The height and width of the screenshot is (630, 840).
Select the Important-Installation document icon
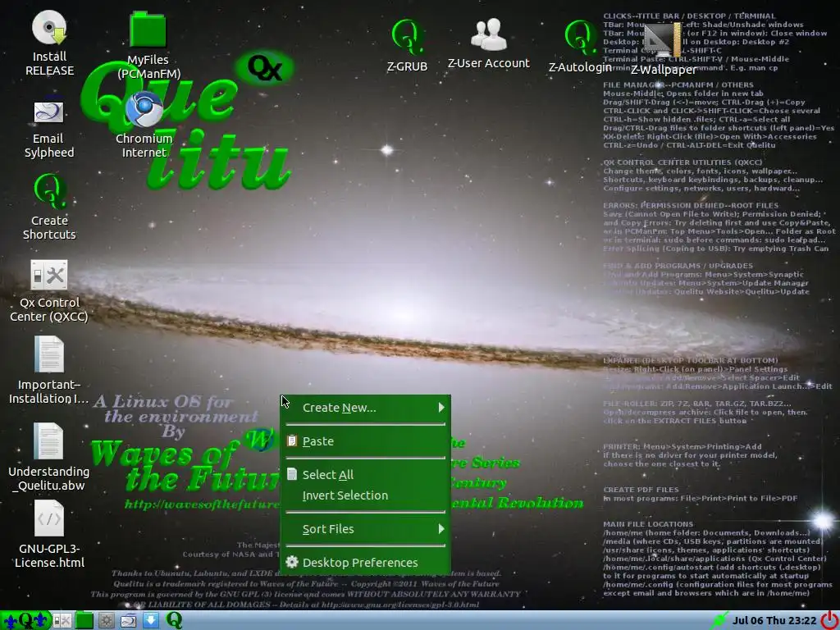coord(48,354)
